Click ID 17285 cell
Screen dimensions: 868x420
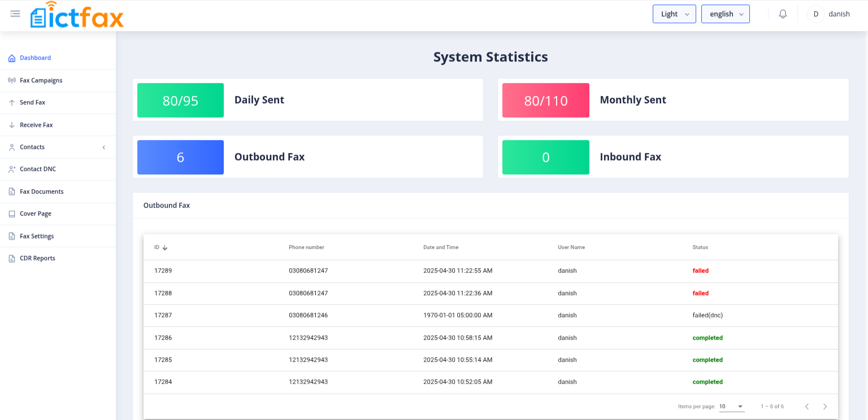[163, 360]
